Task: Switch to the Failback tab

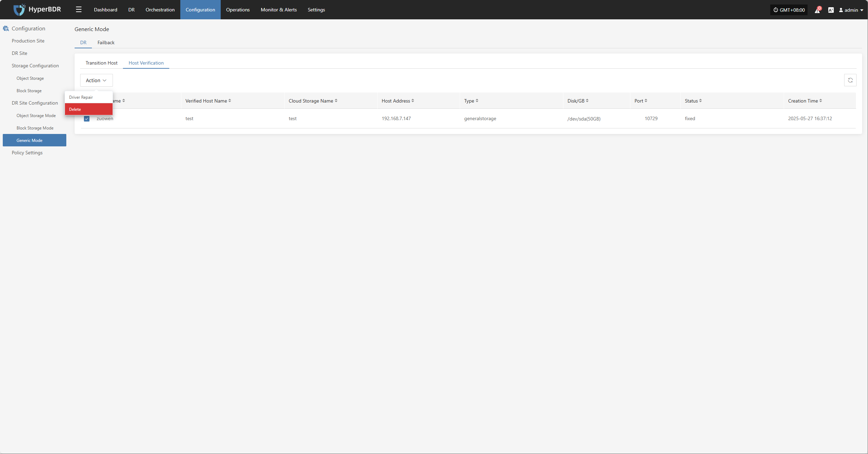Action: point(106,42)
